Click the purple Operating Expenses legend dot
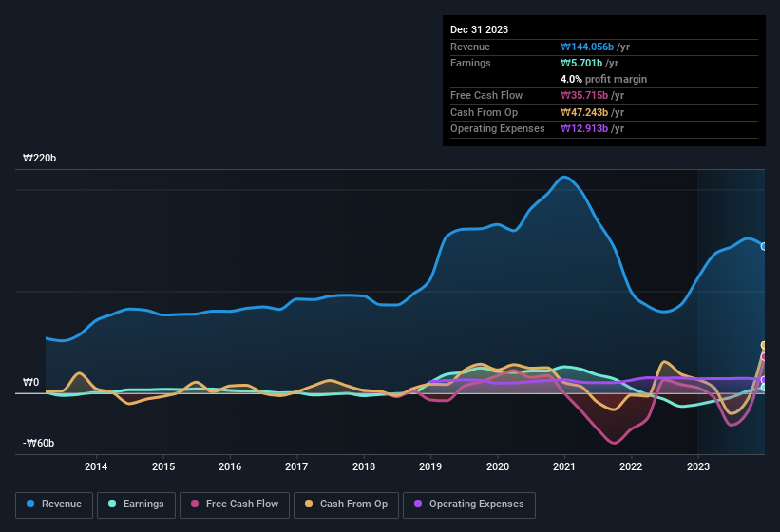The height and width of the screenshot is (532, 780). tap(419, 503)
